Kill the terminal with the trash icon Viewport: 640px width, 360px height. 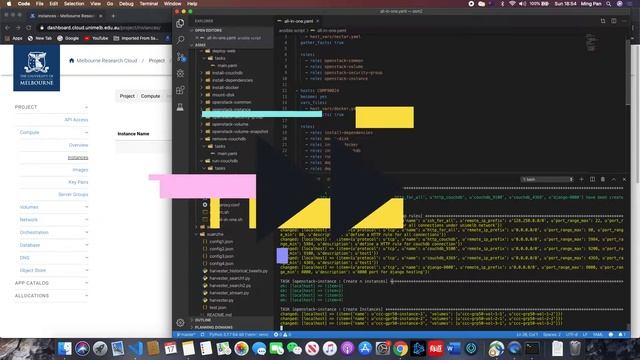point(603,179)
